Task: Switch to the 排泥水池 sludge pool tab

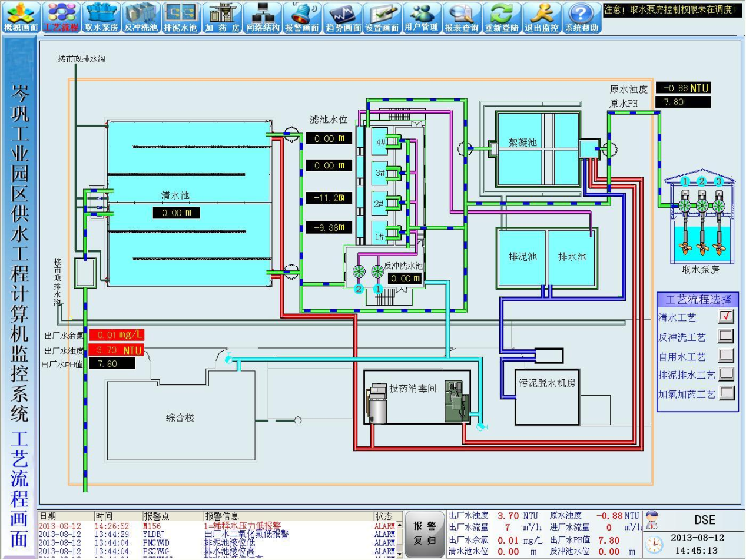Action: click(181, 18)
